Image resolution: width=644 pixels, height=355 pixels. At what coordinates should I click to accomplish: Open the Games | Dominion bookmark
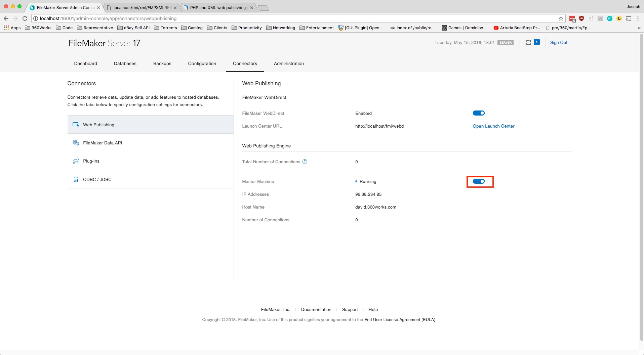tap(464, 28)
